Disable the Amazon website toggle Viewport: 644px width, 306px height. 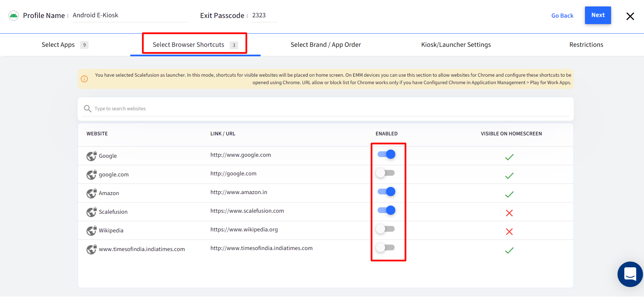386,192
